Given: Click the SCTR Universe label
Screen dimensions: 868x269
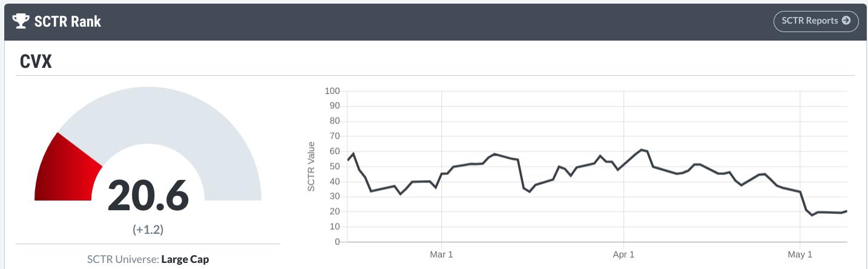Looking at the screenshot, I should (x=123, y=259).
